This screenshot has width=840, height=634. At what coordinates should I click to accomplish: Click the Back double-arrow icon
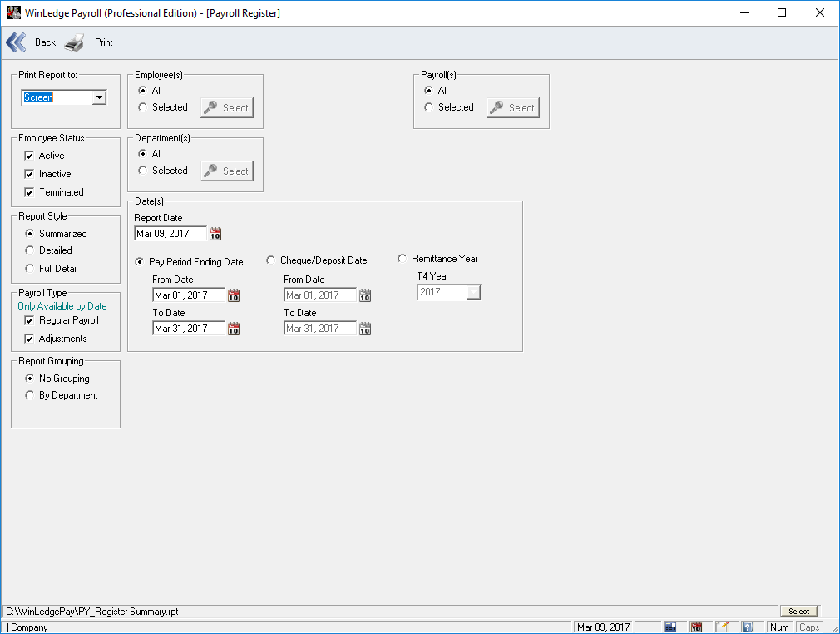tap(16, 42)
